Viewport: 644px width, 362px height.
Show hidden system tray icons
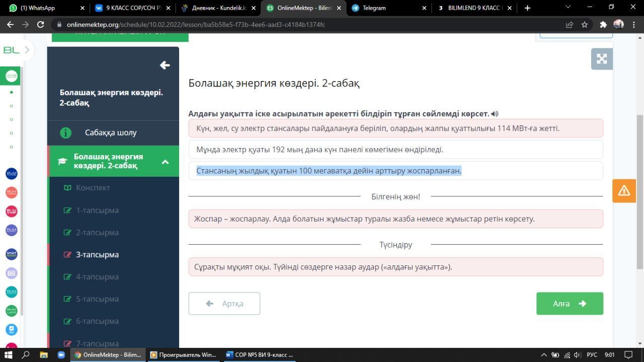[544, 355]
